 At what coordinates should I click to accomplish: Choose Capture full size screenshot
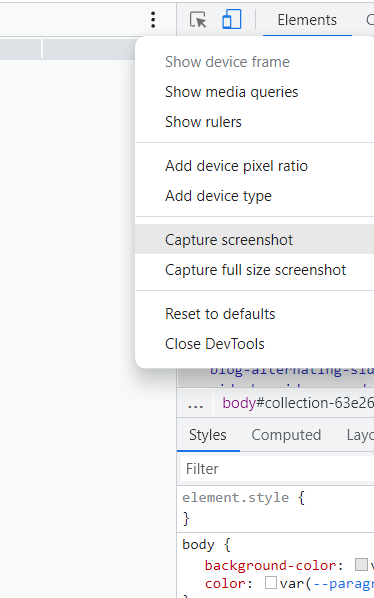click(x=255, y=270)
